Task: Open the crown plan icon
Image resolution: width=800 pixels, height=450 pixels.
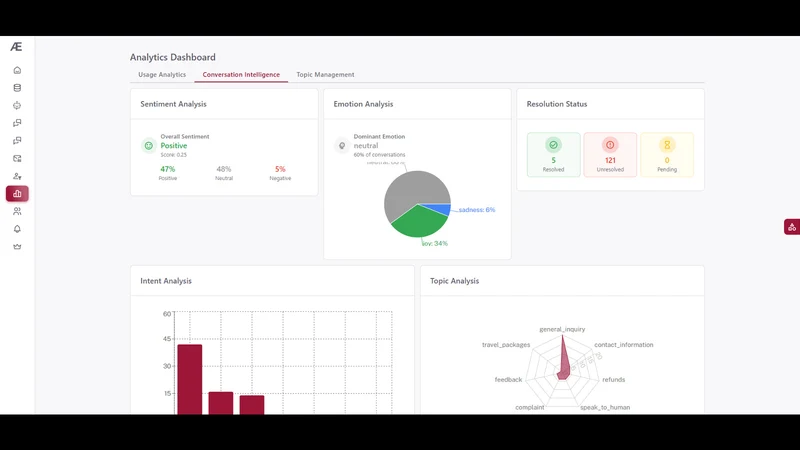Action: (17, 246)
